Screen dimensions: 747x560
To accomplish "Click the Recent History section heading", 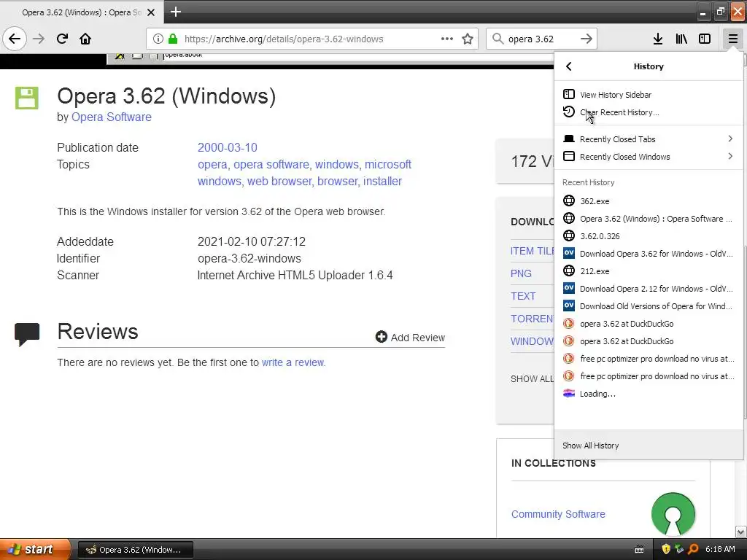I will [x=588, y=182].
